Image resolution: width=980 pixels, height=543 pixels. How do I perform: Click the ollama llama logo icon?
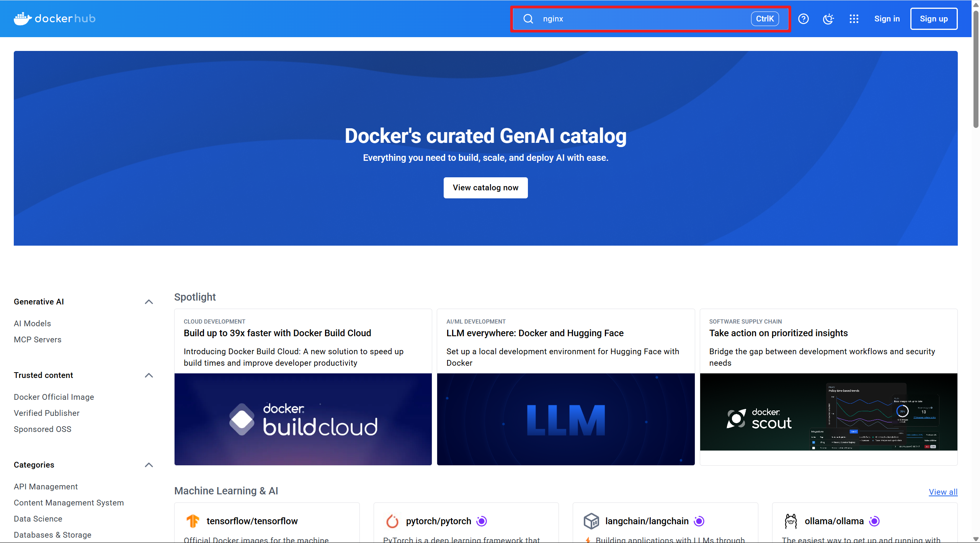791,521
